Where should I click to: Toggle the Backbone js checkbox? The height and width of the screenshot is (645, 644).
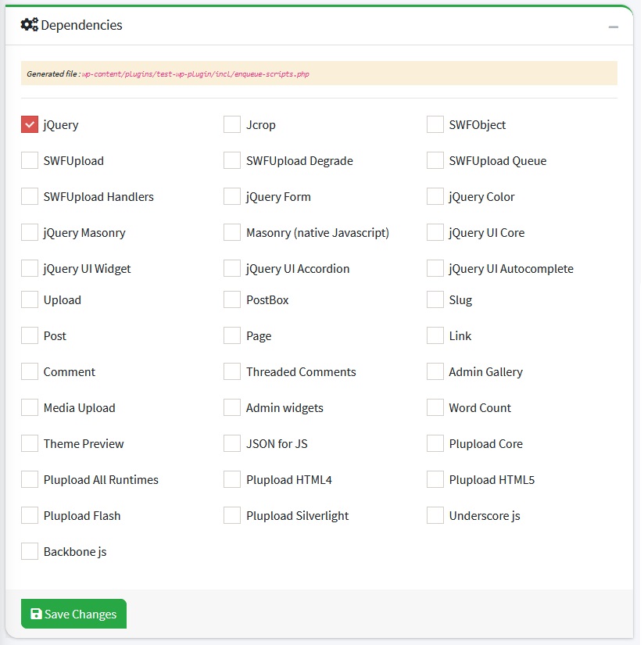[x=30, y=551]
